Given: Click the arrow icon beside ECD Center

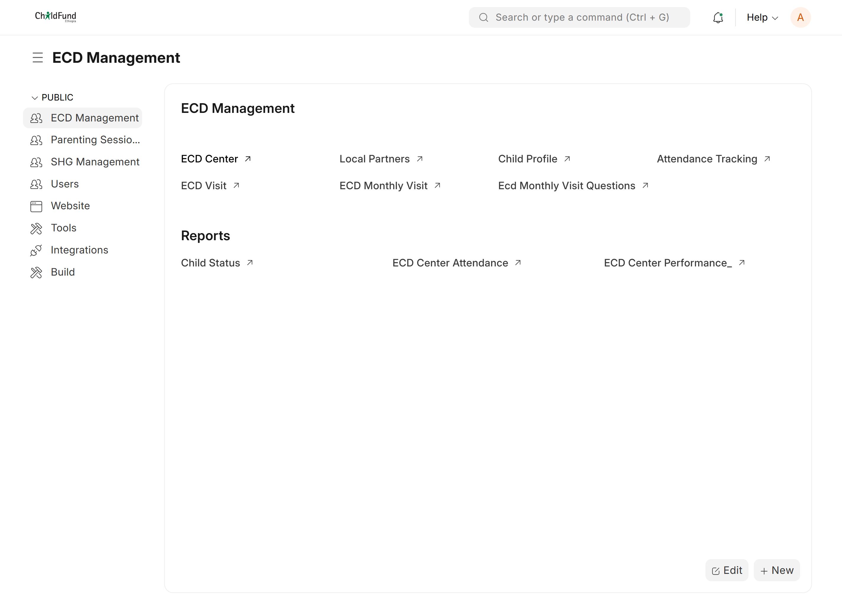Looking at the screenshot, I should tap(248, 159).
